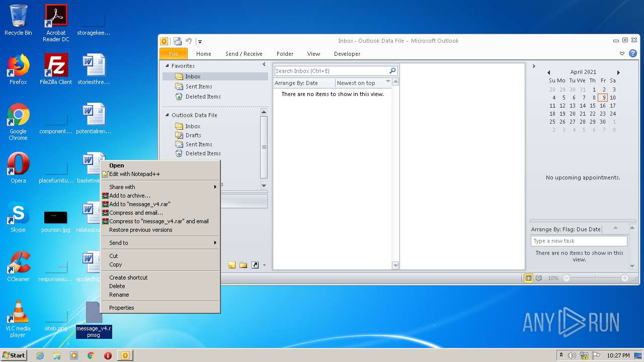644x362 pixels.
Task: Open the Folder ribbon tab
Action: coord(285,54)
